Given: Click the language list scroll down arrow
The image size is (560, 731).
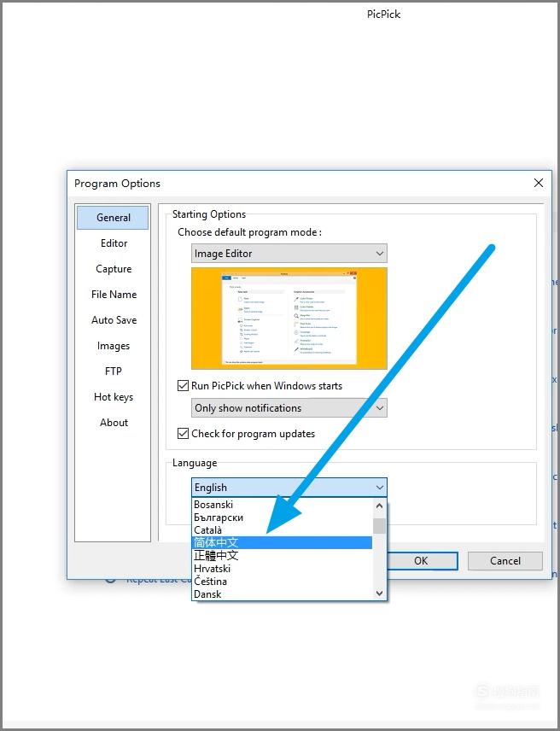Looking at the screenshot, I should point(379,593).
